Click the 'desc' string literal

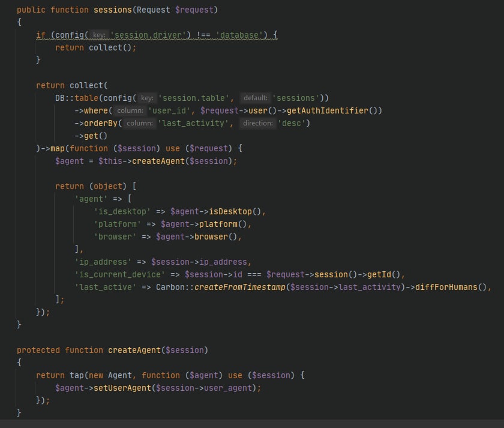[x=291, y=123]
